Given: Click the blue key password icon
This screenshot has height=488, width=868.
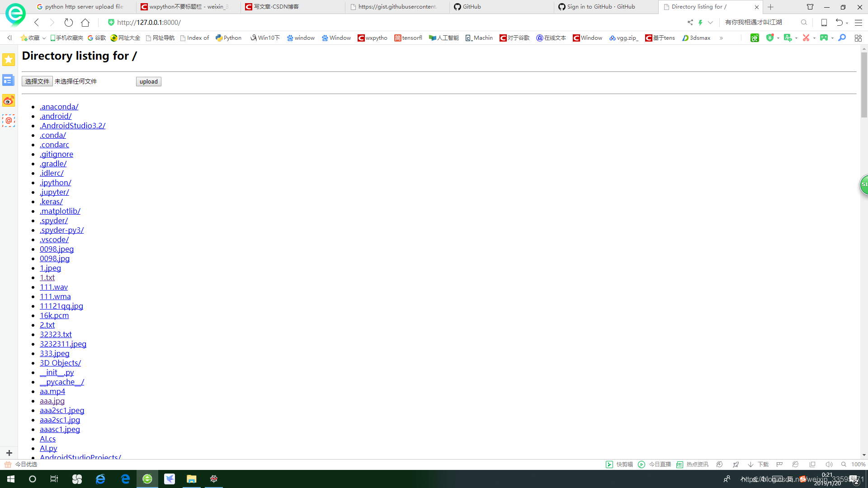Looking at the screenshot, I should point(842,38).
